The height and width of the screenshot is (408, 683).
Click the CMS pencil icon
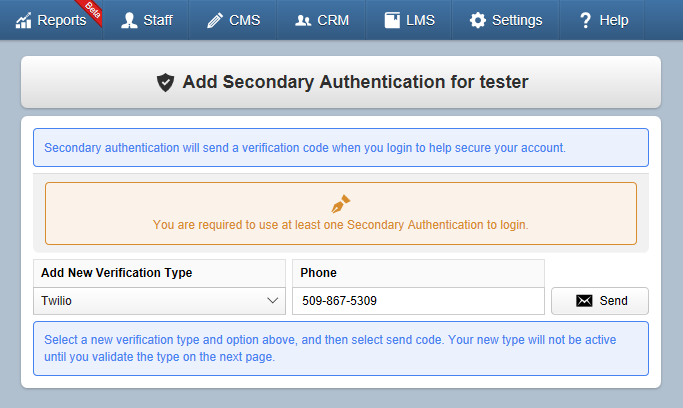click(x=215, y=20)
